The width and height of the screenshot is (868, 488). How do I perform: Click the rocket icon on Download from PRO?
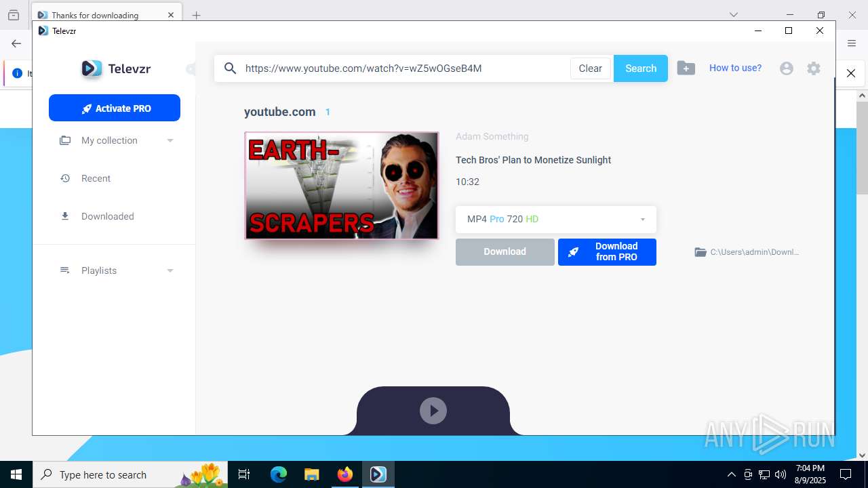(x=573, y=252)
